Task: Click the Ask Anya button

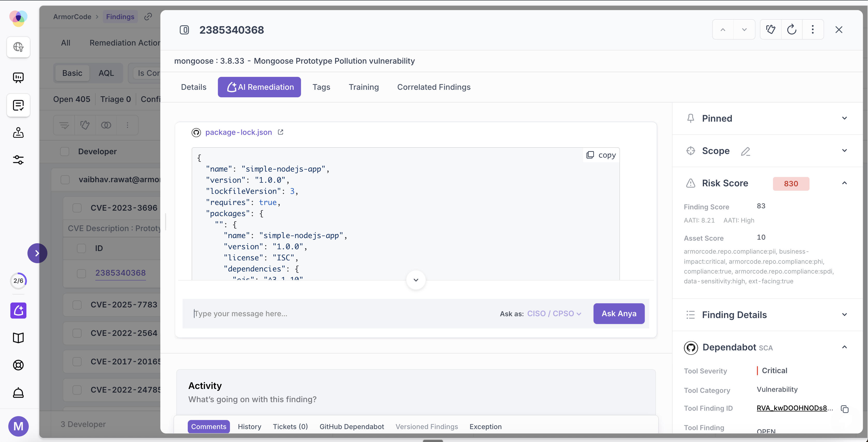Action: click(619, 314)
